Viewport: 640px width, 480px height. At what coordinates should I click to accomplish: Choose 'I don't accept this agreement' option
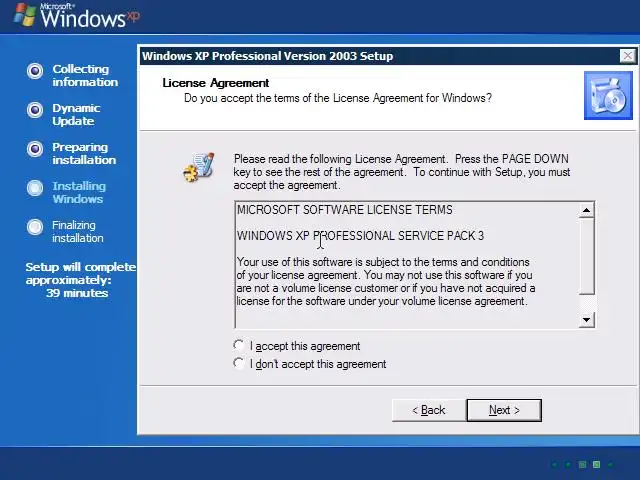(x=239, y=363)
